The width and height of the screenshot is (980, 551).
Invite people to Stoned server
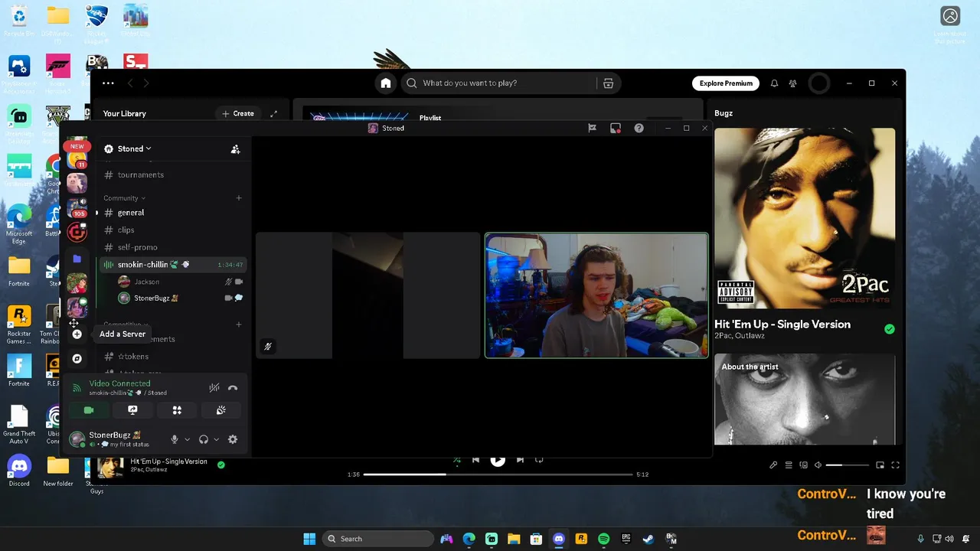(x=235, y=149)
